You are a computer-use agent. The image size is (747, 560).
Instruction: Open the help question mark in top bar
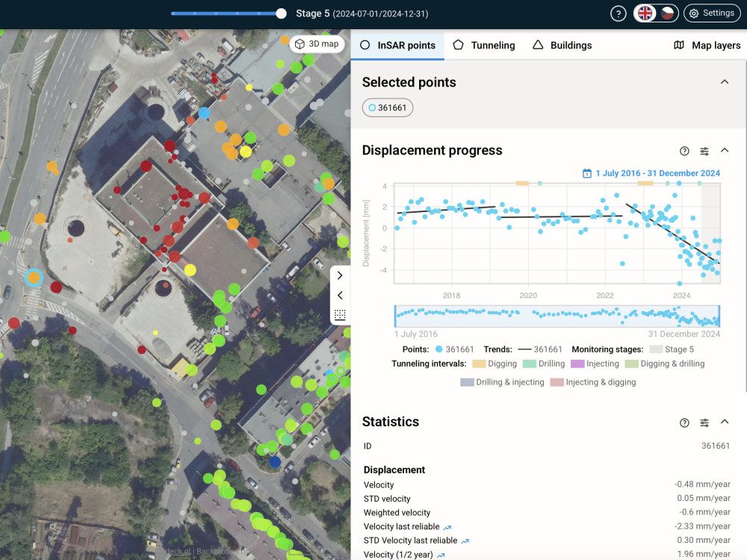(619, 13)
